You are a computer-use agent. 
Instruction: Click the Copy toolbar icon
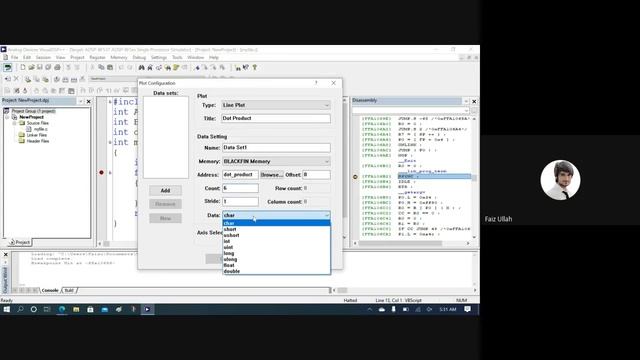coord(101,67)
